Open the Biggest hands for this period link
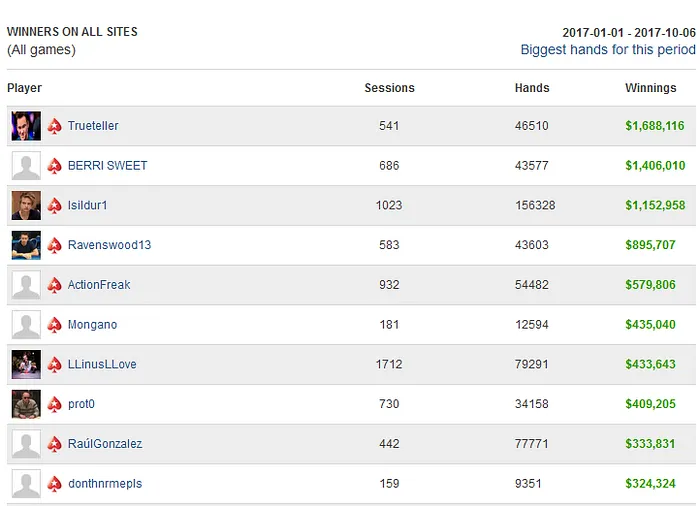 click(x=607, y=50)
